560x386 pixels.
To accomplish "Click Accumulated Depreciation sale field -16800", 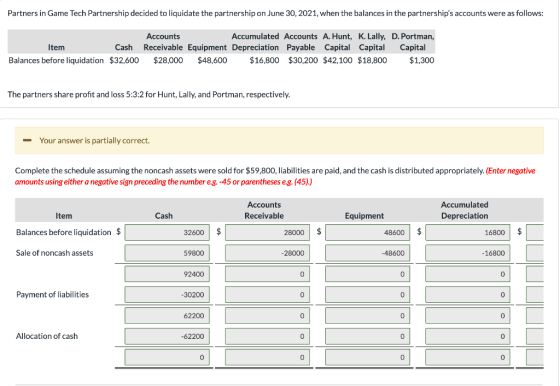I will pyautogui.click(x=468, y=253).
